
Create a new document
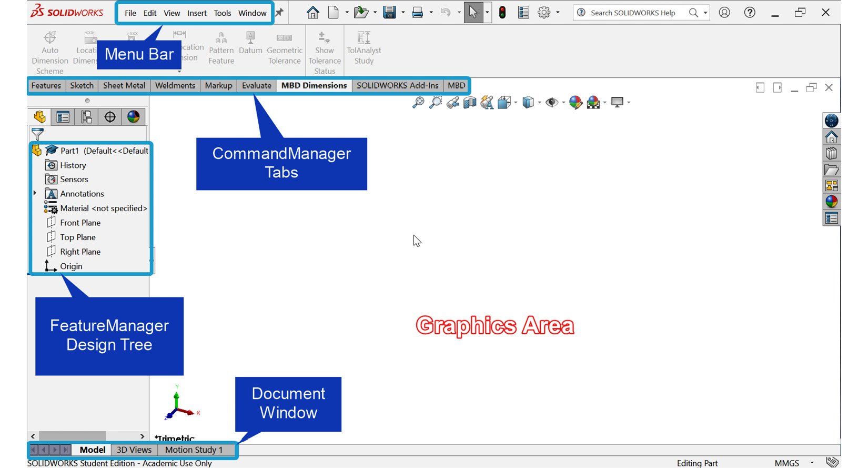pos(334,12)
